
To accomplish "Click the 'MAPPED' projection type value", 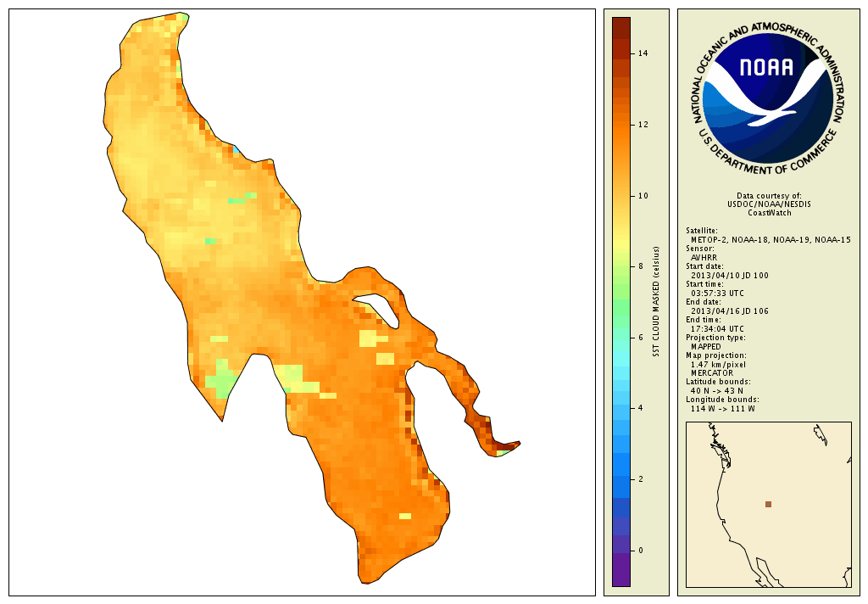I will (706, 347).
